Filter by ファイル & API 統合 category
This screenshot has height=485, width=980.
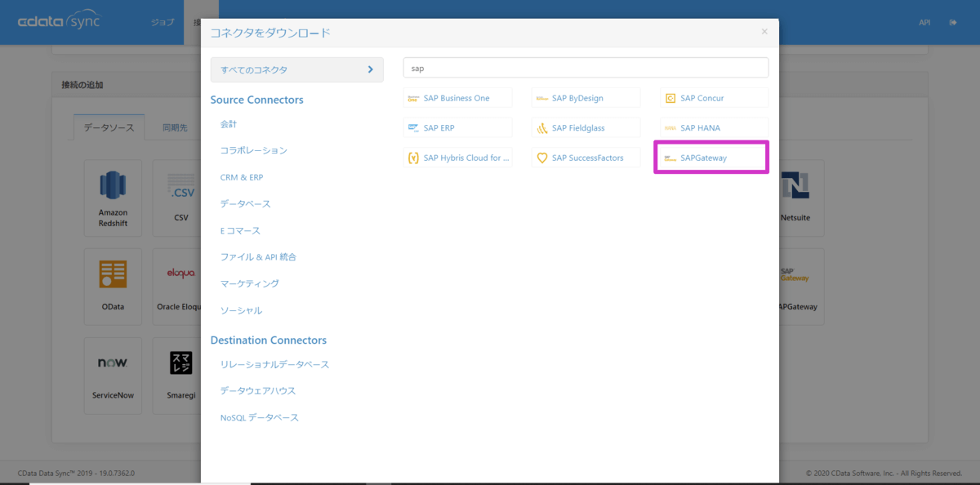pyautogui.click(x=258, y=257)
